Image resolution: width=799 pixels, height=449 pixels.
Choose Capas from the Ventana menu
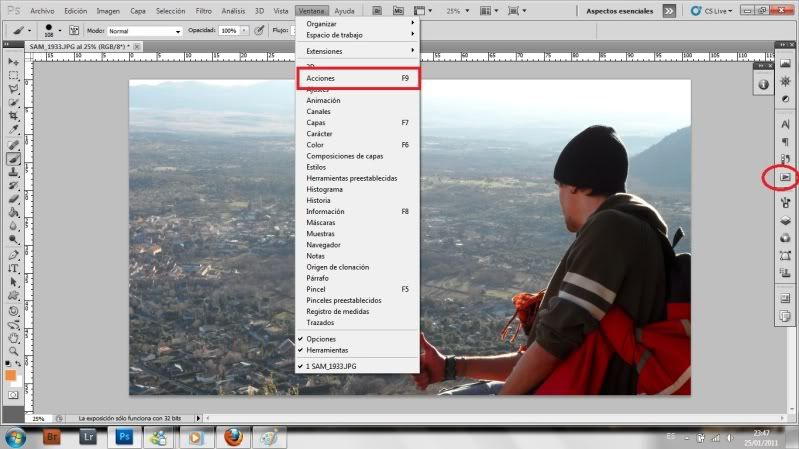358,122
